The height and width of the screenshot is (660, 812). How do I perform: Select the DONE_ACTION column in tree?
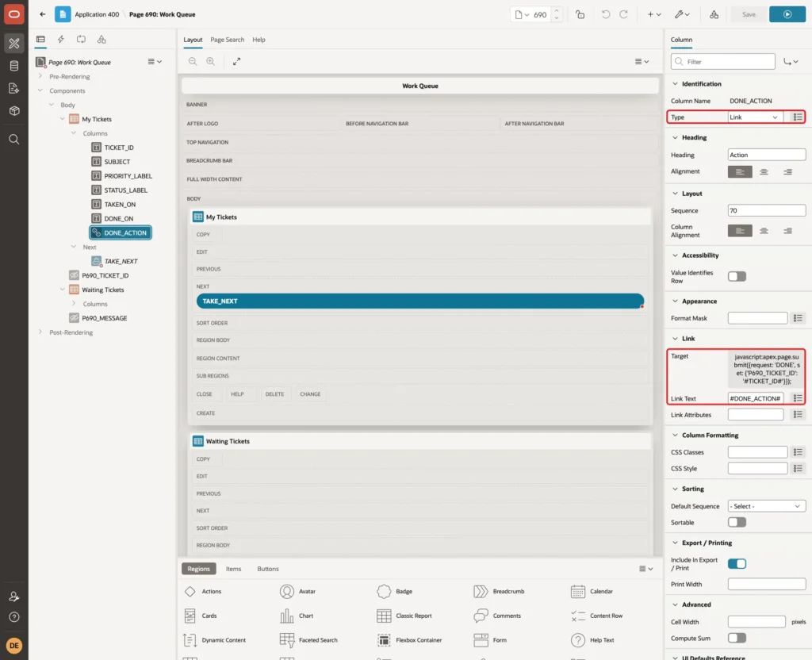(x=121, y=232)
